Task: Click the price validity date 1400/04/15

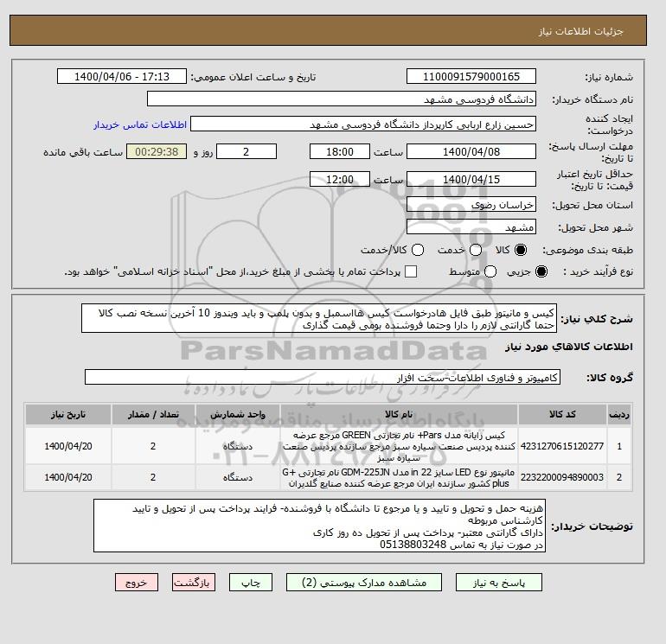Action: pyautogui.click(x=471, y=179)
